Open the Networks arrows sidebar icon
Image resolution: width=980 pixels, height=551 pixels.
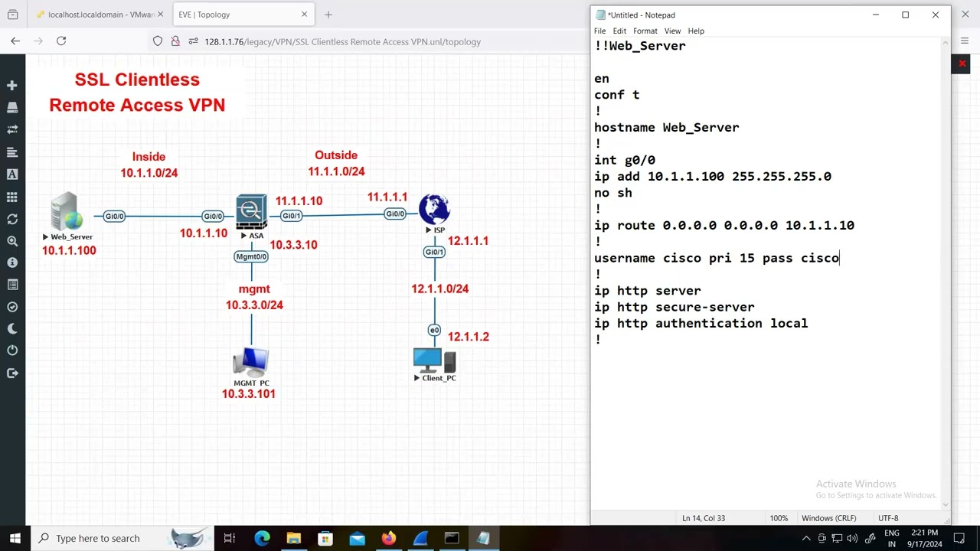click(x=11, y=130)
